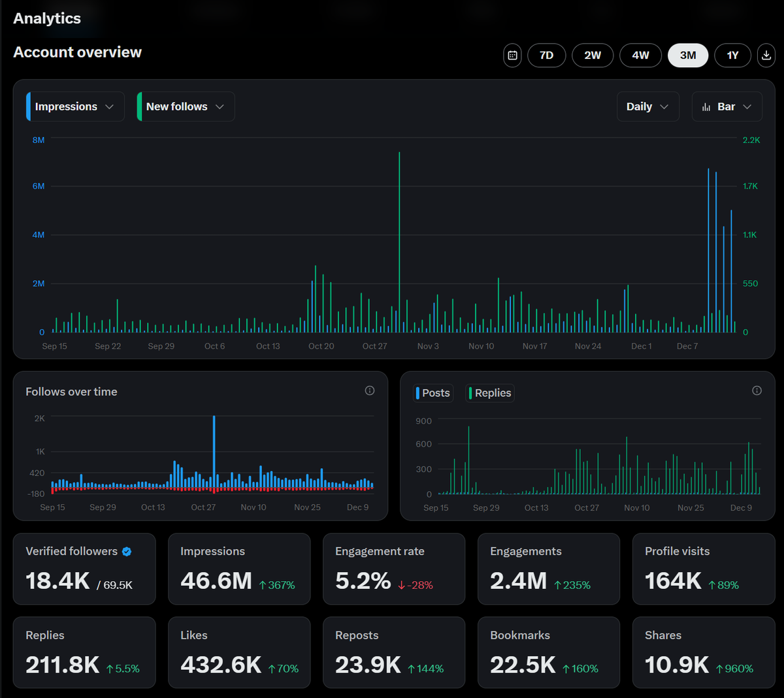Show info for Posts and Replies chart

[x=757, y=390]
